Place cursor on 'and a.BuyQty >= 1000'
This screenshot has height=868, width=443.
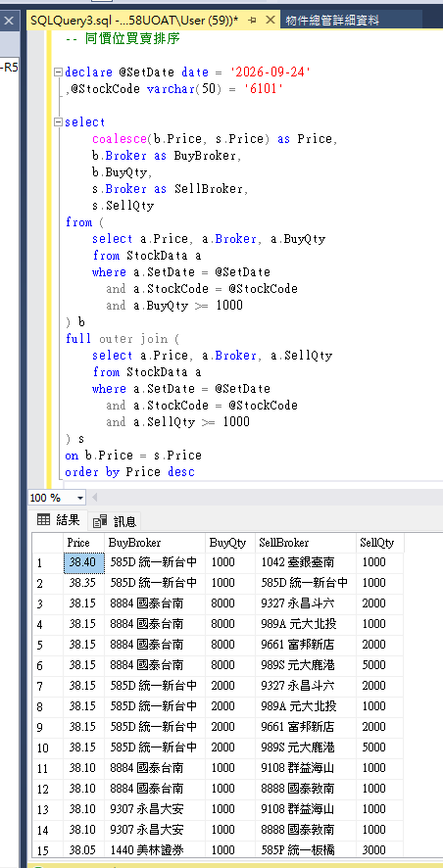point(174,306)
